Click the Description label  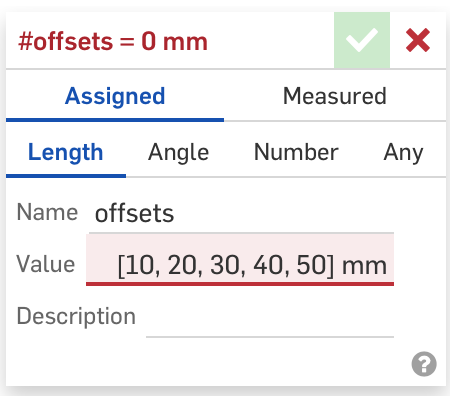tap(76, 316)
